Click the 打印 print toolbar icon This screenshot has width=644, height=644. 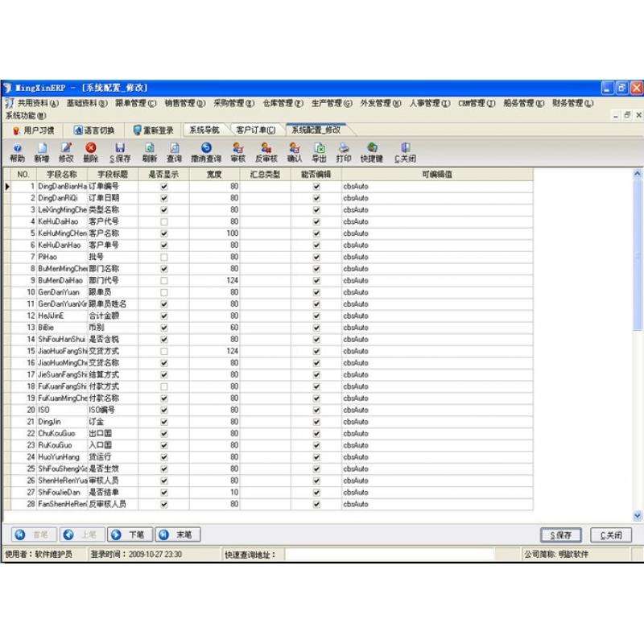[344, 152]
